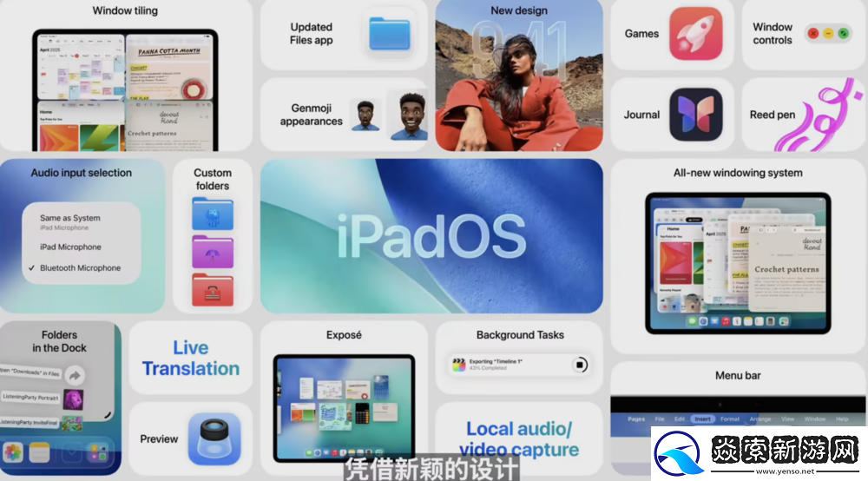Click the small Genmoji avatar on the left

tap(365, 115)
